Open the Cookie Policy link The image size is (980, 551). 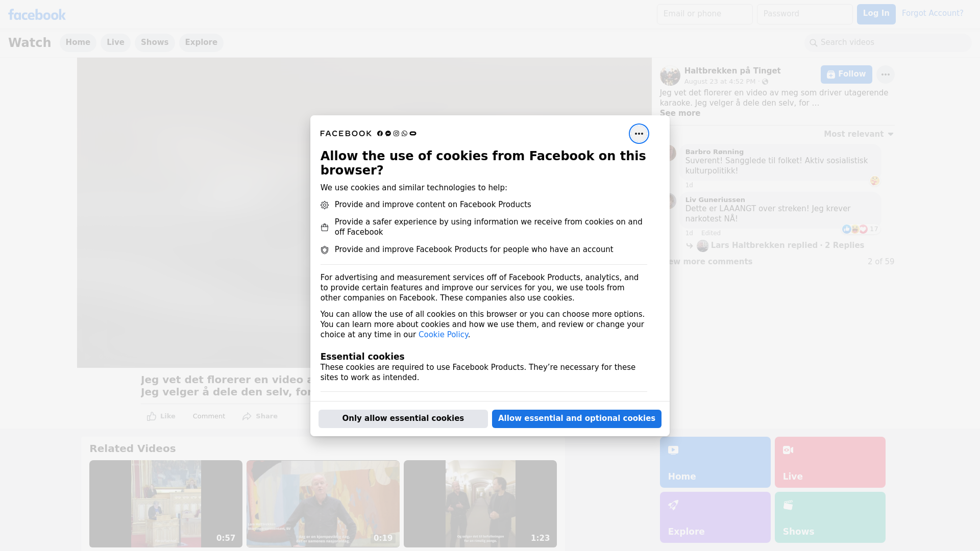[443, 335]
